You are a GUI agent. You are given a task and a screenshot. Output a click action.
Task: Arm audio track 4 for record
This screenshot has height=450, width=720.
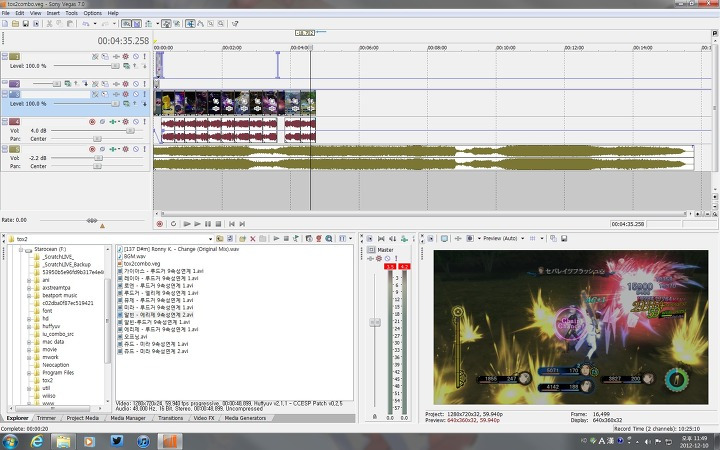(92, 122)
